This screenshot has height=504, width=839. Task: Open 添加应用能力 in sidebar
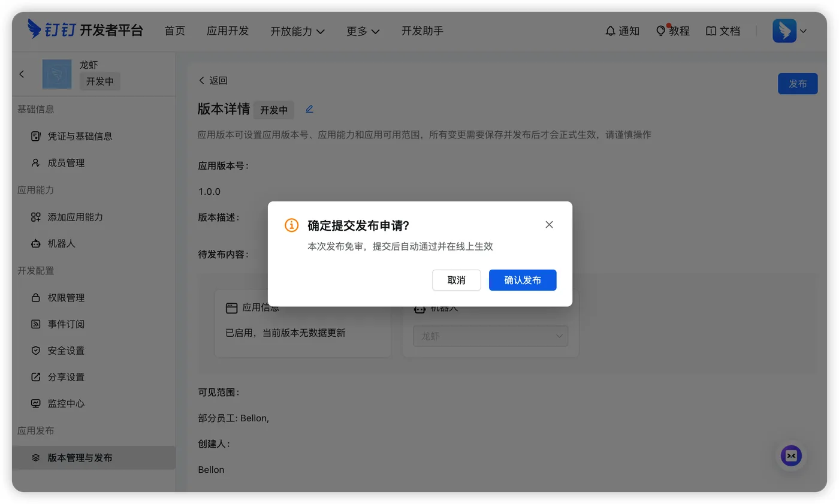click(93, 217)
